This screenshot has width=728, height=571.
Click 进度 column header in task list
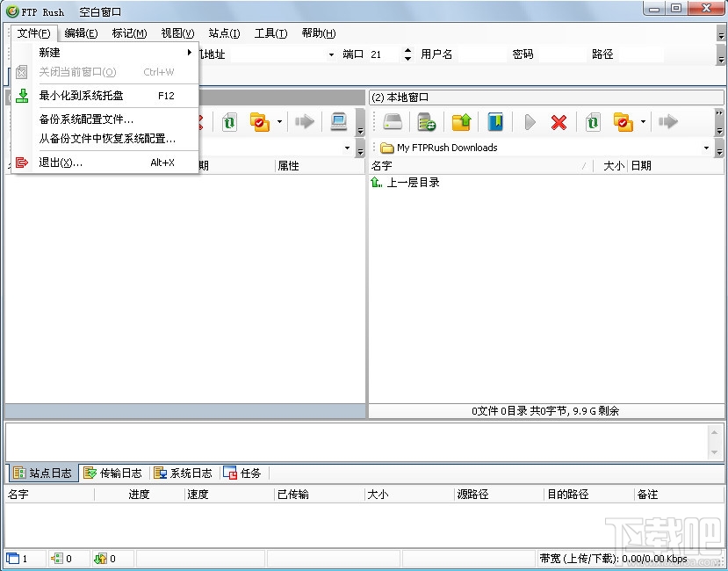140,495
